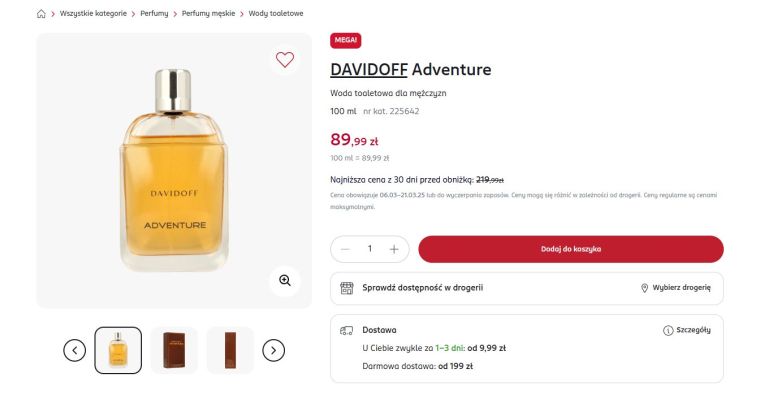Go to Perfumy męskie breadcrumb
This screenshot has height=399, width=760.
pyautogui.click(x=208, y=14)
